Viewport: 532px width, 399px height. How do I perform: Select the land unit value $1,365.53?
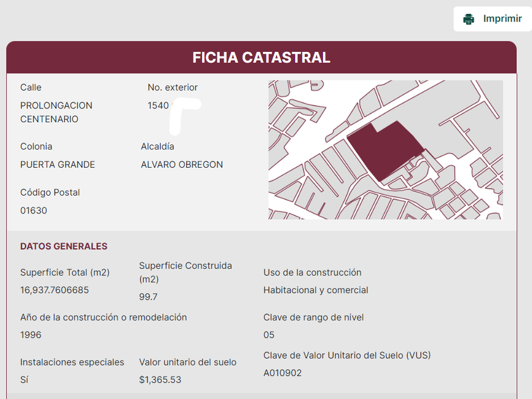(160, 380)
